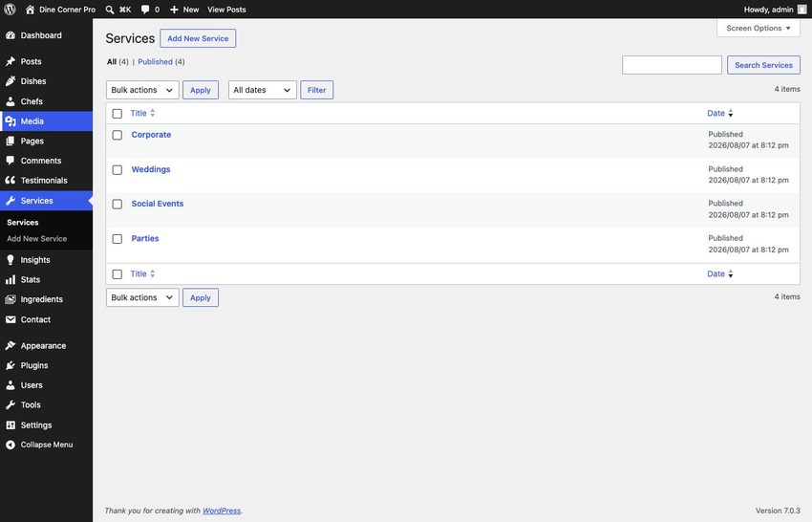Click the Filter button
Screen dimensions: 812x522
316,90
